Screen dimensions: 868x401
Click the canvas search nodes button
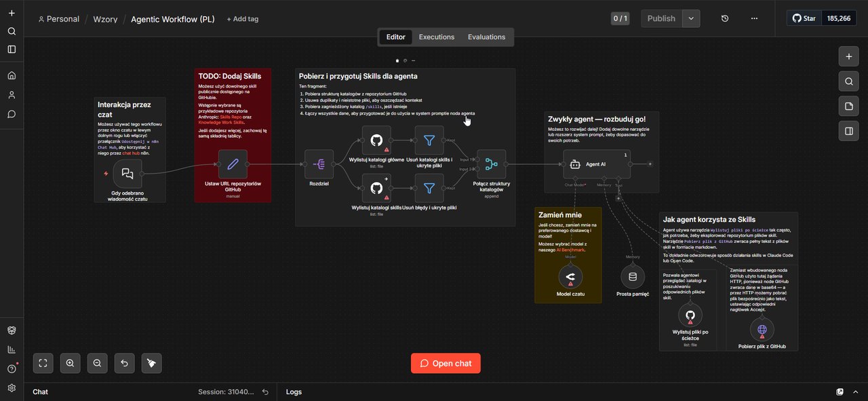click(x=848, y=81)
